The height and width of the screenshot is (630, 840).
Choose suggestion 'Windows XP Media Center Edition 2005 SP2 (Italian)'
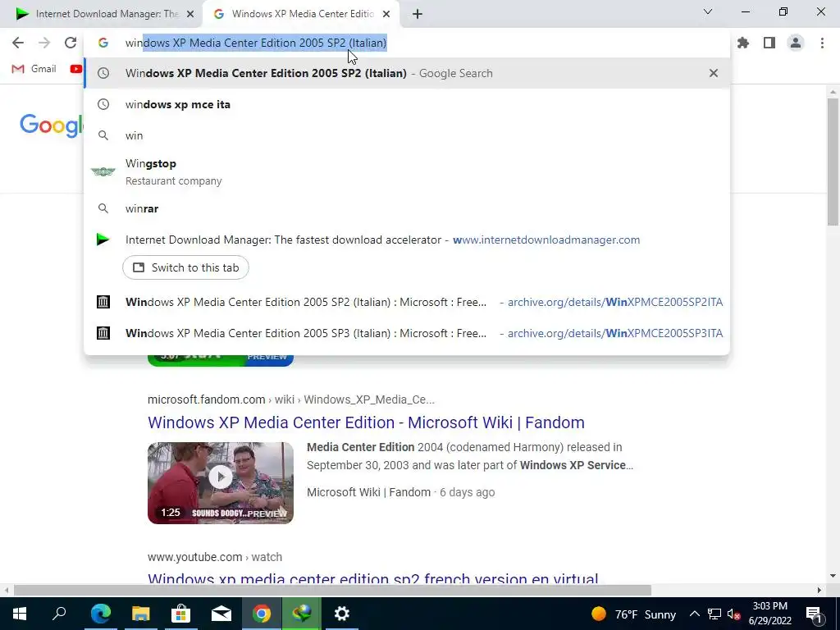(407, 73)
